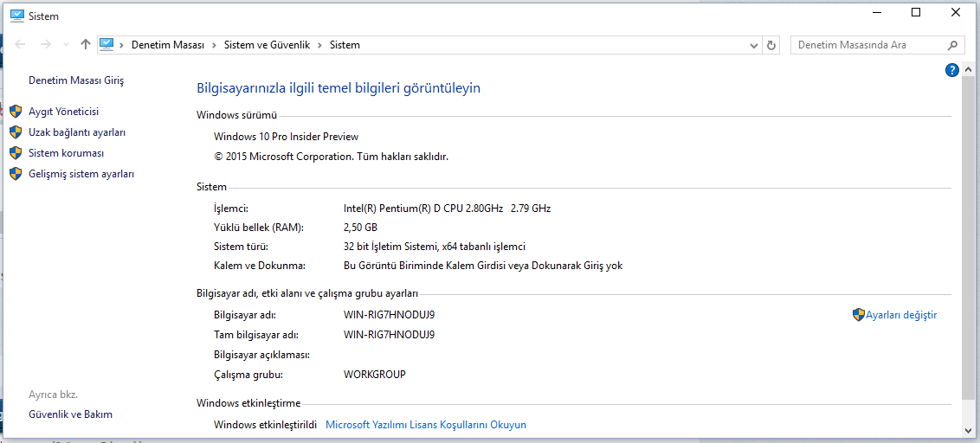This screenshot has height=443, width=980.
Task: Click the heading Bilgisayarınızla ilgili temel bilgileri görüntüleyin
Action: coord(338,88)
